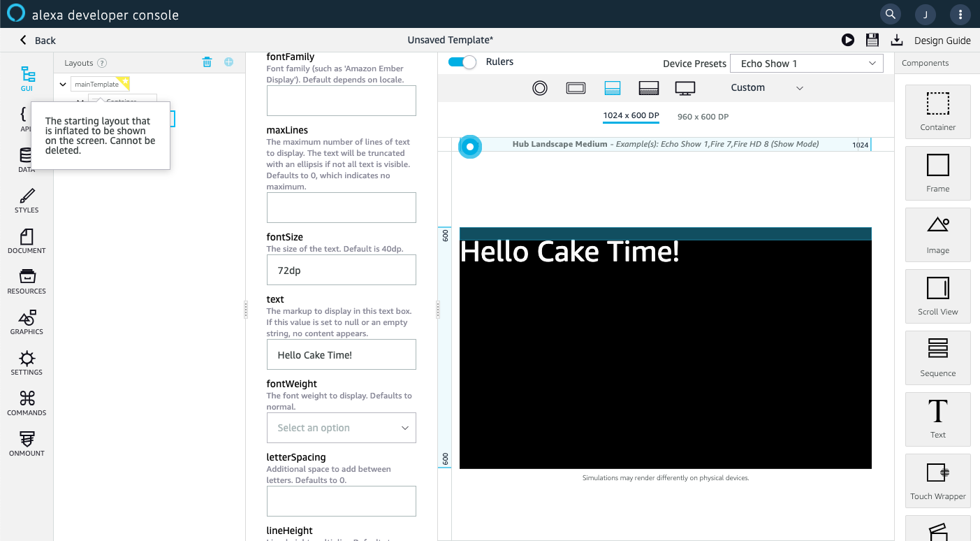Image resolution: width=980 pixels, height=541 pixels.
Task: Open the DATA panel
Action: (x=26, y=159)
